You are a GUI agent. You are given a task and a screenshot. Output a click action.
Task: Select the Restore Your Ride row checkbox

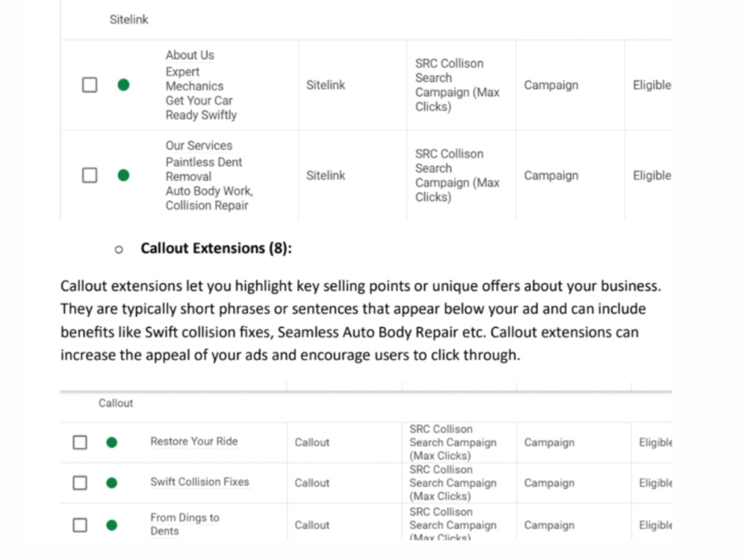(x=80, y=442)
